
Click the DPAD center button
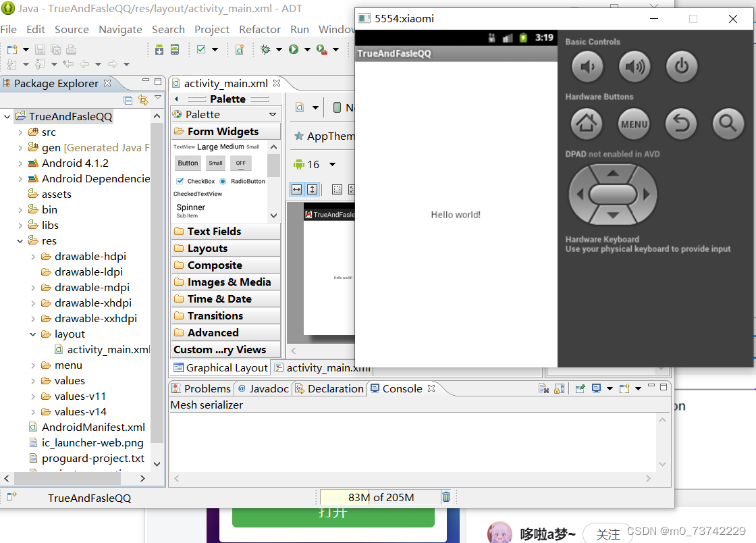(x=613, y=195)
